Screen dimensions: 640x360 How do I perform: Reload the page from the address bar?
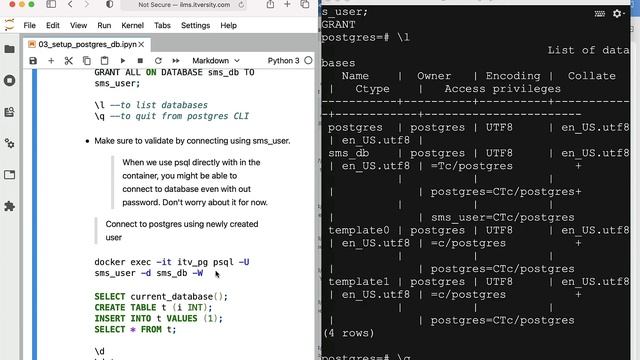click(241, 5)
